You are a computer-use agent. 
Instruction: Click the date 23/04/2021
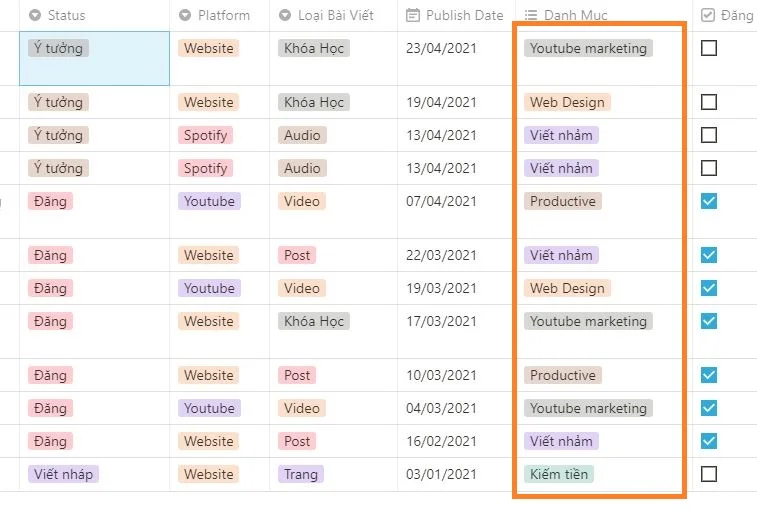441,48
